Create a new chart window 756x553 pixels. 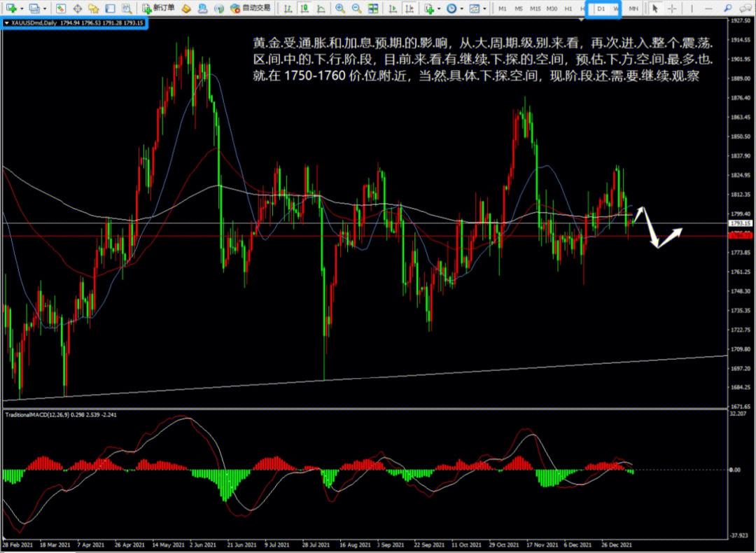(12, 8)
